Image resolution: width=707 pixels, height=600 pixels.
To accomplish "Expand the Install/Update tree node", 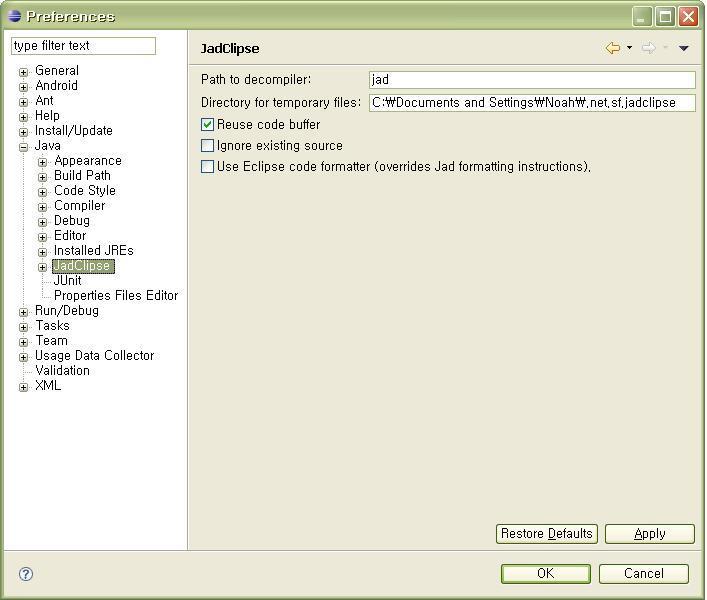I will click(x=23, y=132).
